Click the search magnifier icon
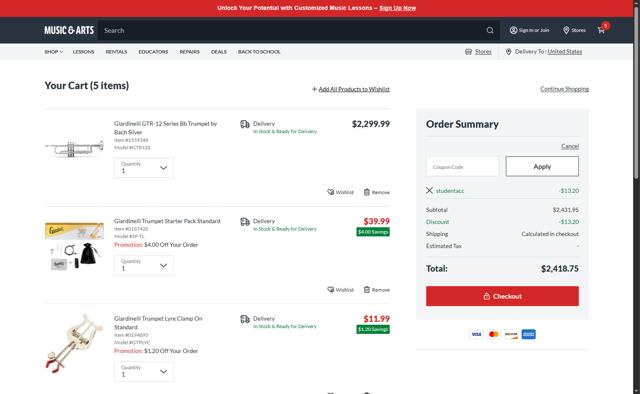The image size is (640, 394). point(490,30)
